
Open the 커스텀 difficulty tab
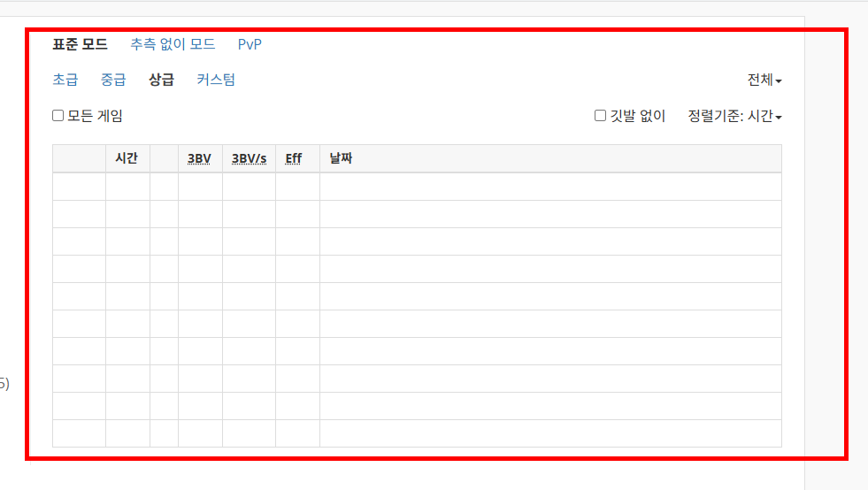point(216,80)
